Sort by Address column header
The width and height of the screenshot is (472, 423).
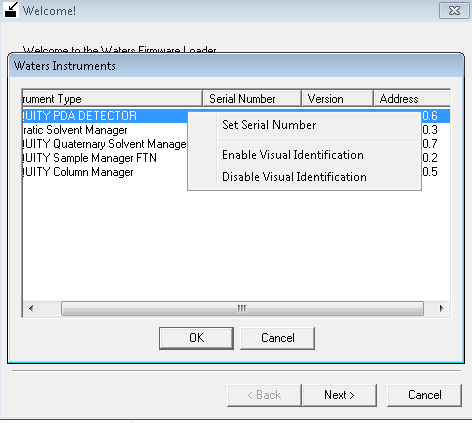[x=412, y=99]
